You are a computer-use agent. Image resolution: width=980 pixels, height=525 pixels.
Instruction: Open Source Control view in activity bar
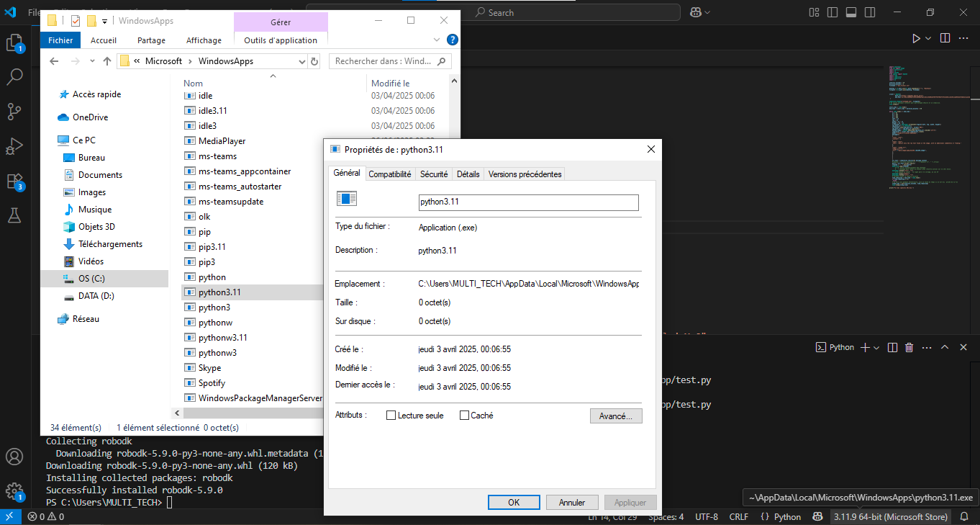pyautogui.click(x=14, y=111)
